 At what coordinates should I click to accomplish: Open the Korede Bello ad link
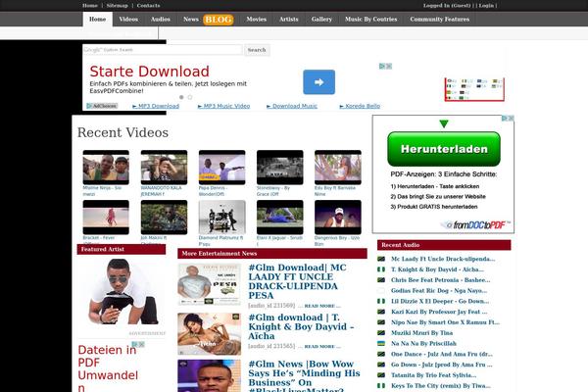point(360,106)
